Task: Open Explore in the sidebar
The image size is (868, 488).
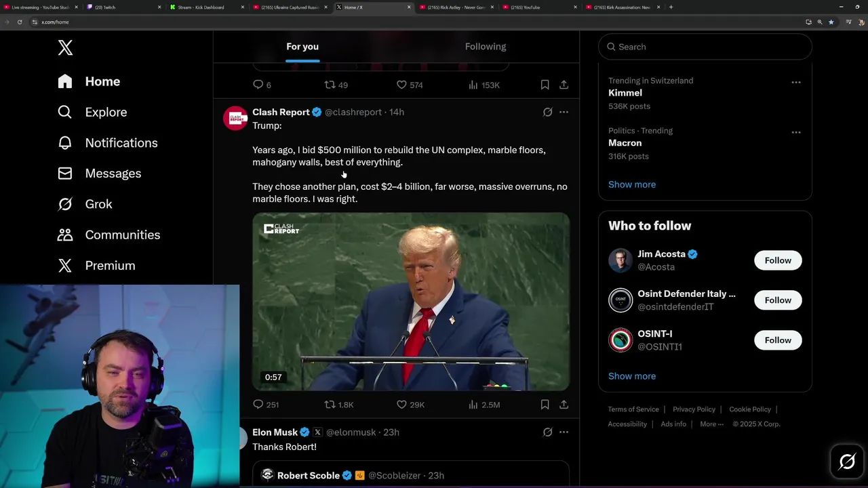Action: 92,112
